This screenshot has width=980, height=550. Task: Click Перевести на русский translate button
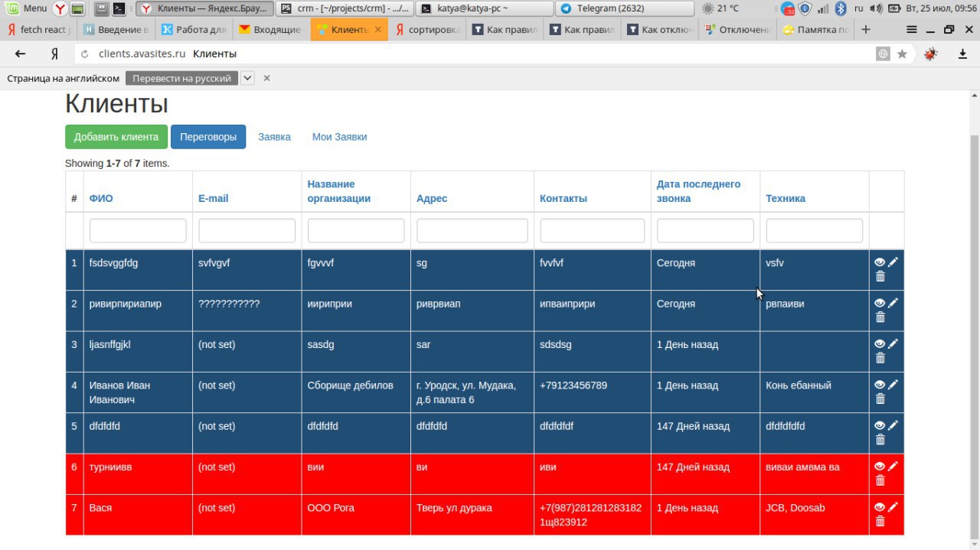[x=181, y=78]
